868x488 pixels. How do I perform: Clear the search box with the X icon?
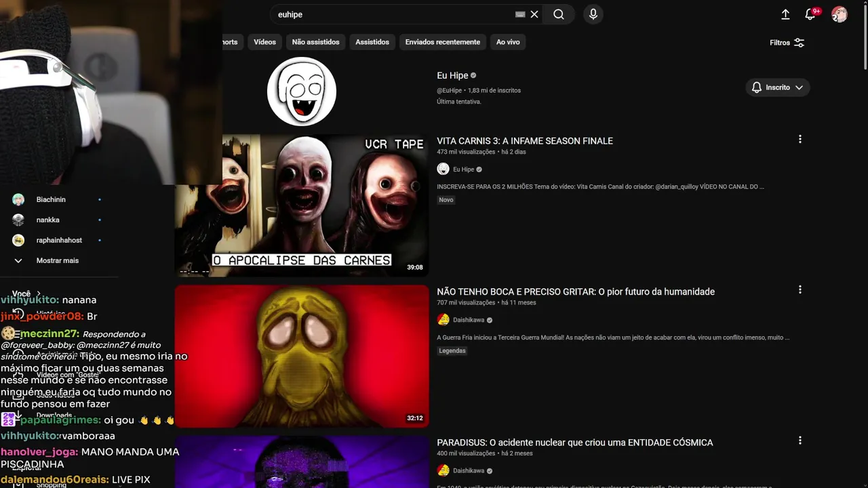(x=534, y=14)
